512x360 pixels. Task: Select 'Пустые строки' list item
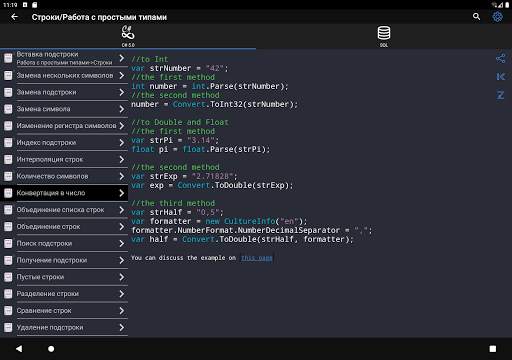coord(64,277)
